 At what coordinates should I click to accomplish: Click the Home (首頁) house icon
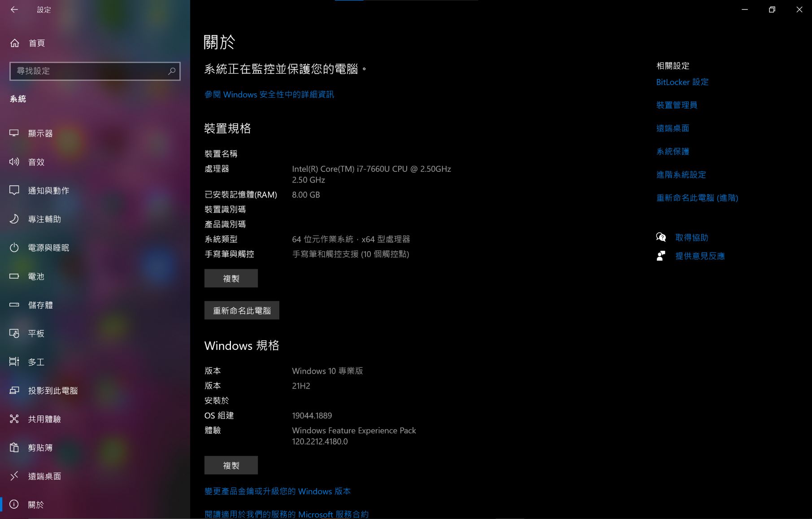point(15,43)
